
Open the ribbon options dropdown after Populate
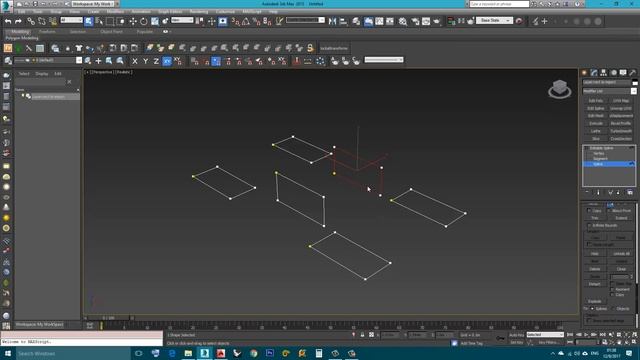click(x=166, y=31)
